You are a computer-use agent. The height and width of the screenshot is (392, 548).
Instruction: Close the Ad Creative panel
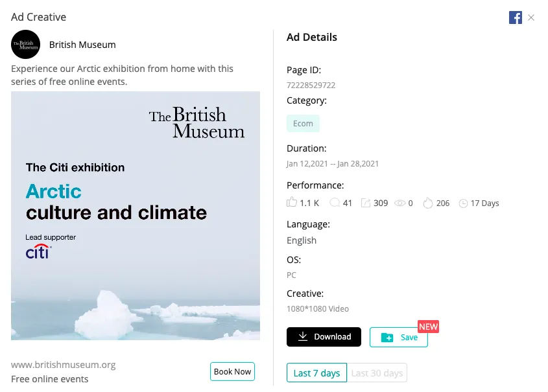click(531, 17)
